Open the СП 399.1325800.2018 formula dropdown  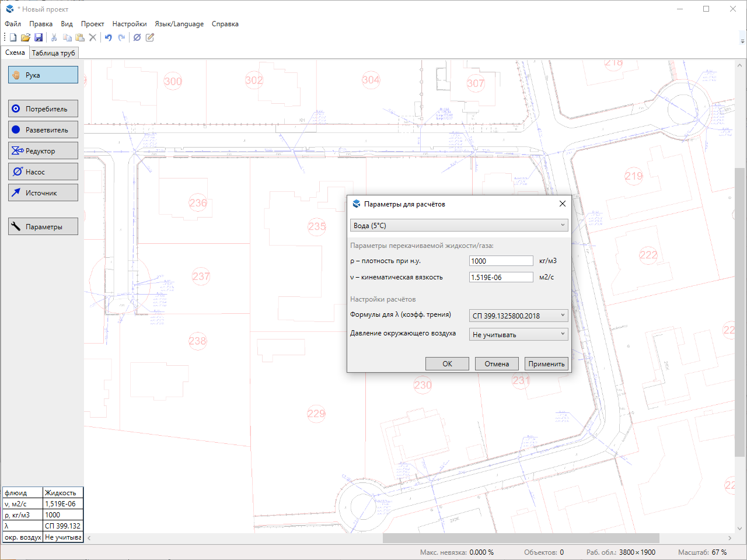point(518,316)
